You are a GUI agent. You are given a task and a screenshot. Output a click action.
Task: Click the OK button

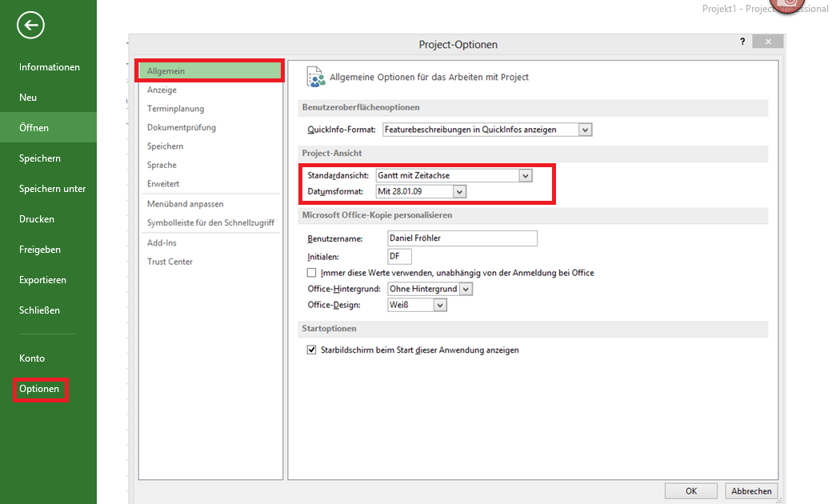[x=691, y=491]
